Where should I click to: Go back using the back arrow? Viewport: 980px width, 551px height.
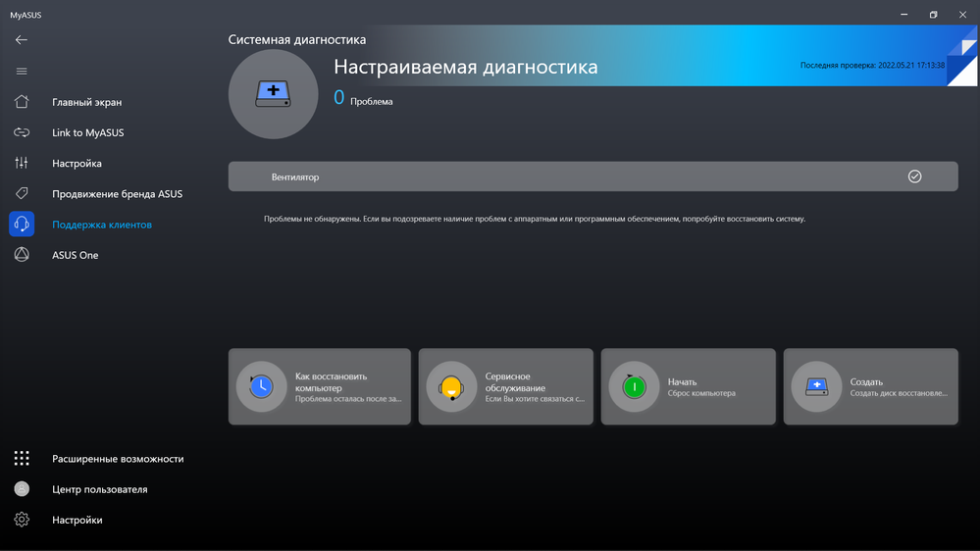click(22, 40)
